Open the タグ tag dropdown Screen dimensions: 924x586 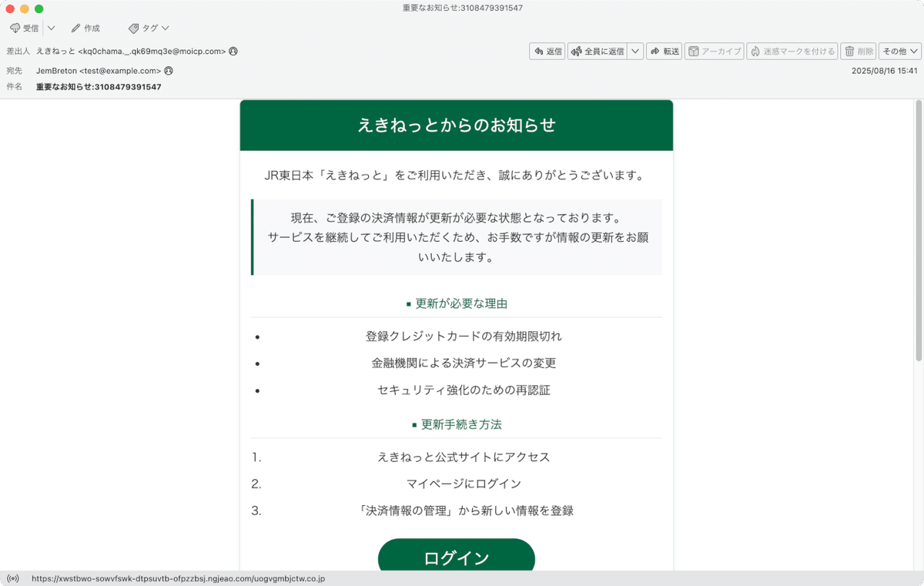pos(149,28)
